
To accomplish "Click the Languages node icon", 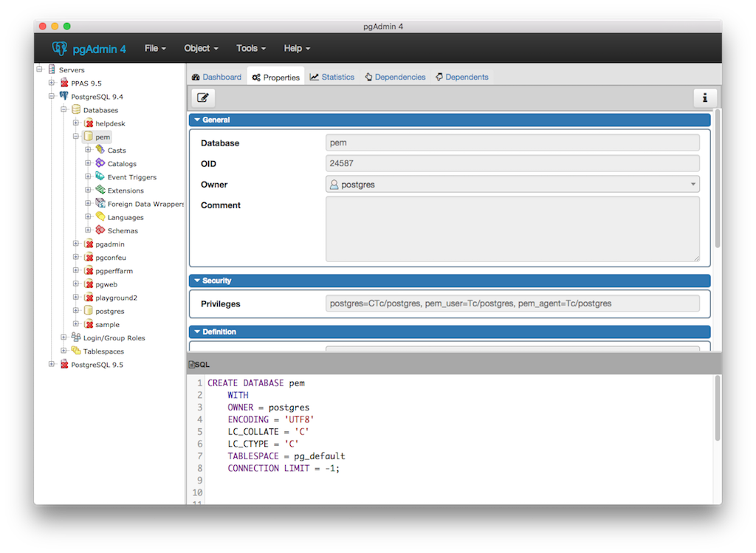I will [100, 216].
